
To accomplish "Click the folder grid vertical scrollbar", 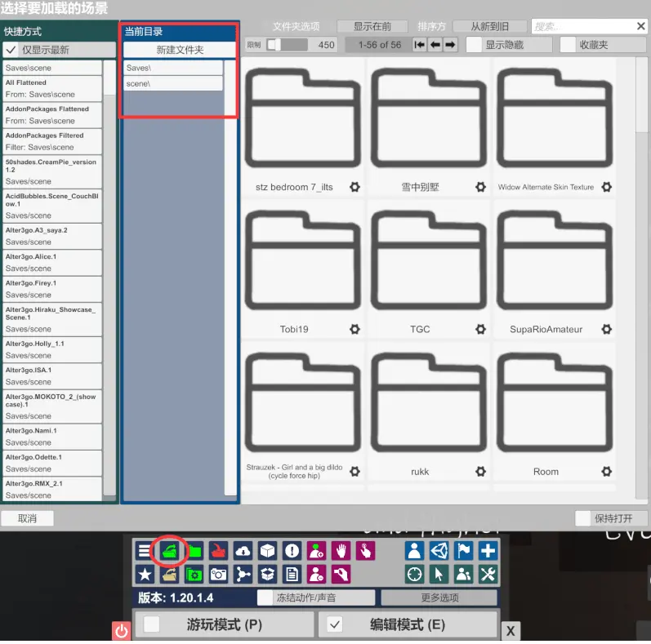I will (641, 278).
